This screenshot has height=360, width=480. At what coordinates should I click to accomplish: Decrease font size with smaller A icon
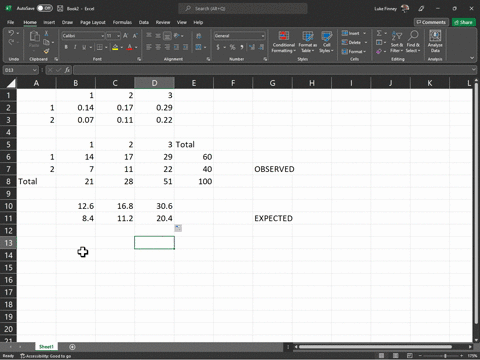click(135, 36)
